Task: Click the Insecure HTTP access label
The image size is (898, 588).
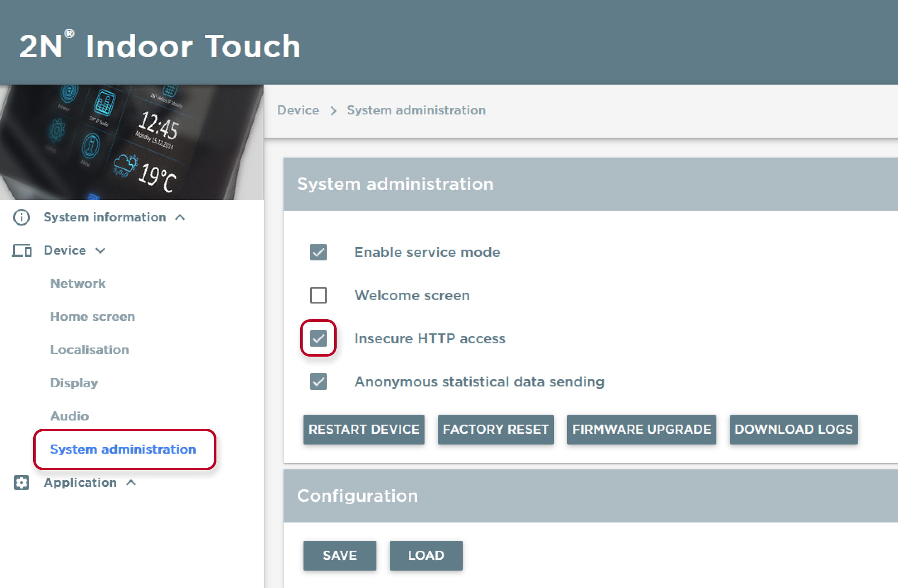Action: [430, 338]
